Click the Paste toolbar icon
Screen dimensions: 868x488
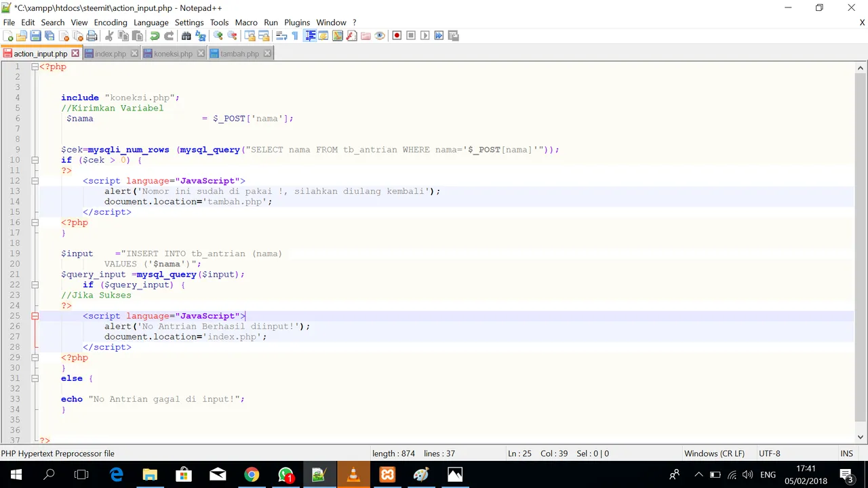pos(137,36)
